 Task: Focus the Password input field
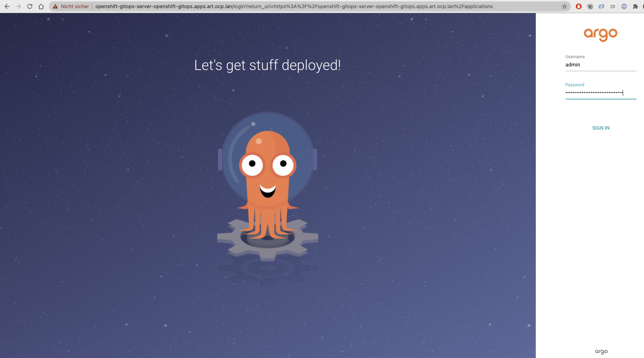(x=601, y=93)
